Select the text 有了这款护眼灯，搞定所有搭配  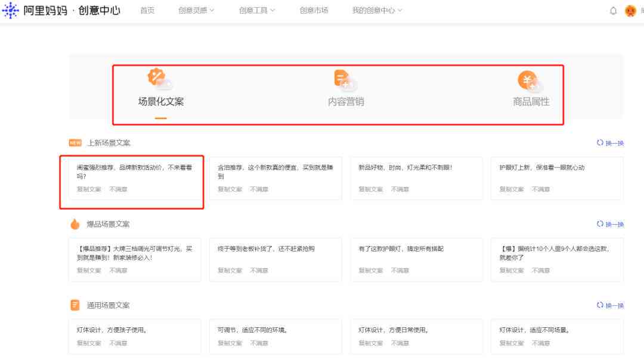click(401, 249)
